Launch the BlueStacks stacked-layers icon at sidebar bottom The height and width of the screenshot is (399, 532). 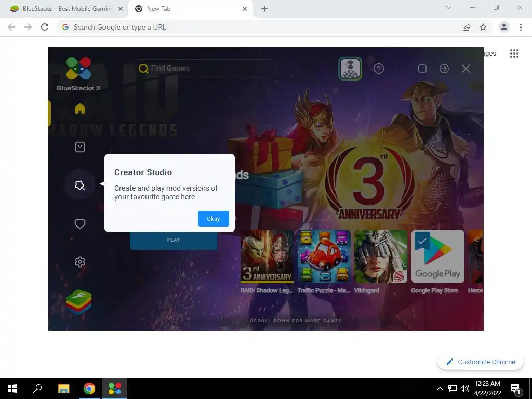coord(79,302)
